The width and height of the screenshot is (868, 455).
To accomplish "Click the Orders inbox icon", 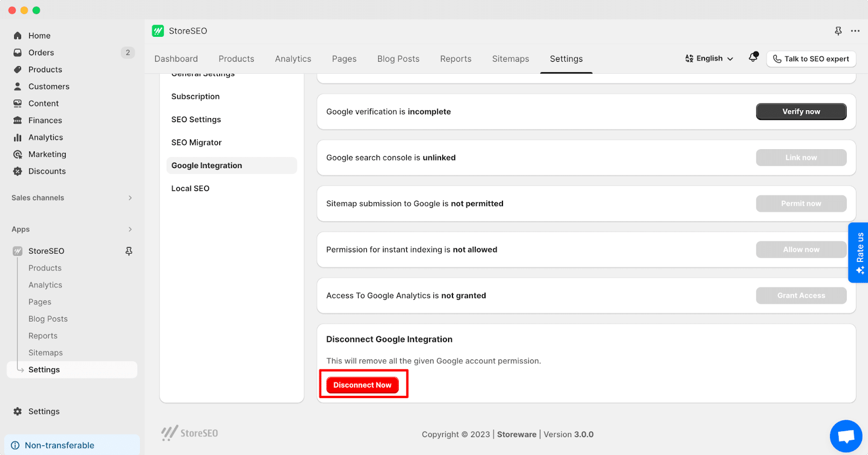I will point(17,53).
